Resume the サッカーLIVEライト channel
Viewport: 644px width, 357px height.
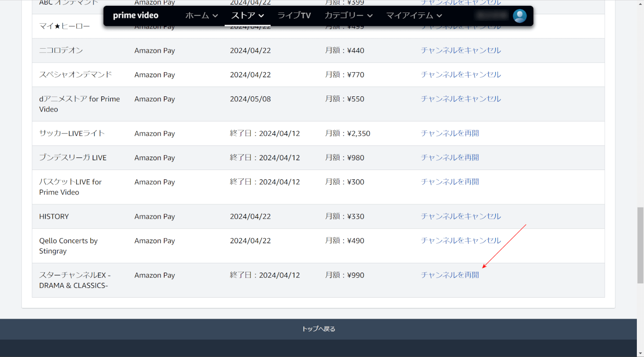coord(450,133)
